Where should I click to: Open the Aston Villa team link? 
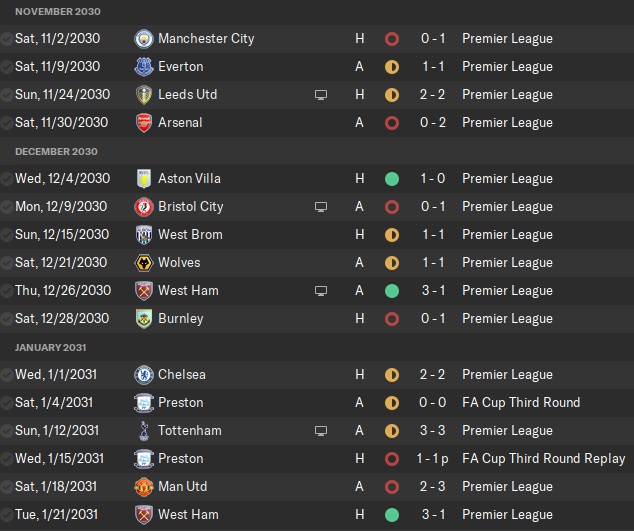pos(189,179)
